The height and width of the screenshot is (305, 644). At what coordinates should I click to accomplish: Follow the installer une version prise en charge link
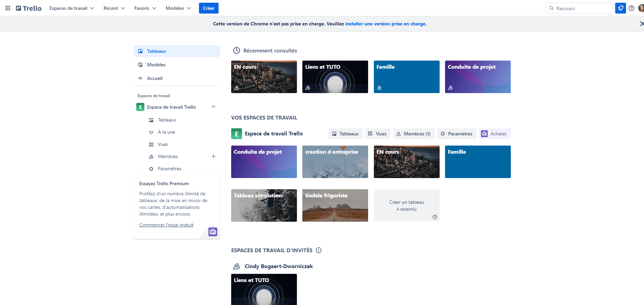385,24
